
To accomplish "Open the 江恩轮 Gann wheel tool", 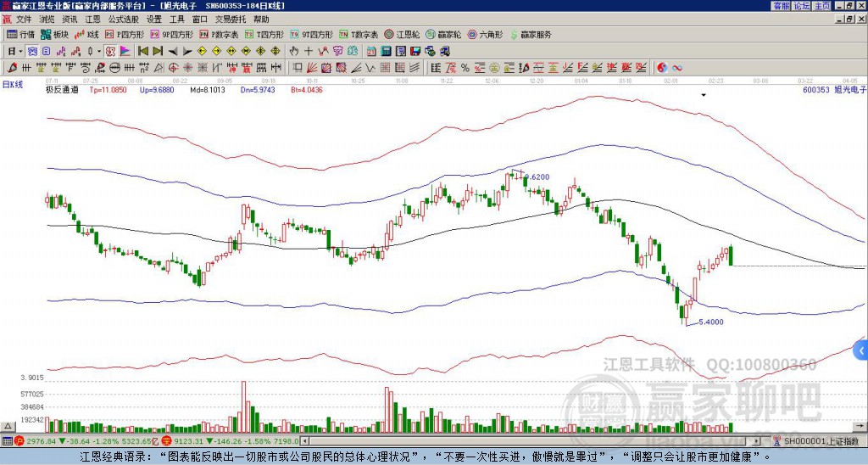I will point(402,34).
